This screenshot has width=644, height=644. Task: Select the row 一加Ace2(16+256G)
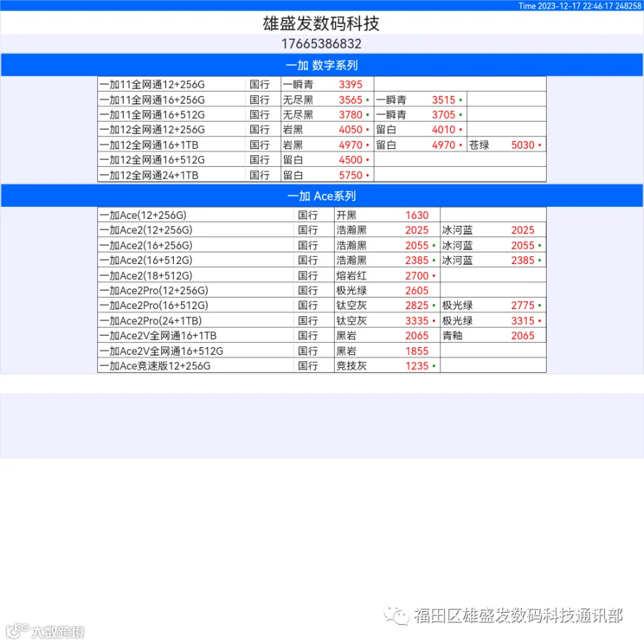point(322,245)
